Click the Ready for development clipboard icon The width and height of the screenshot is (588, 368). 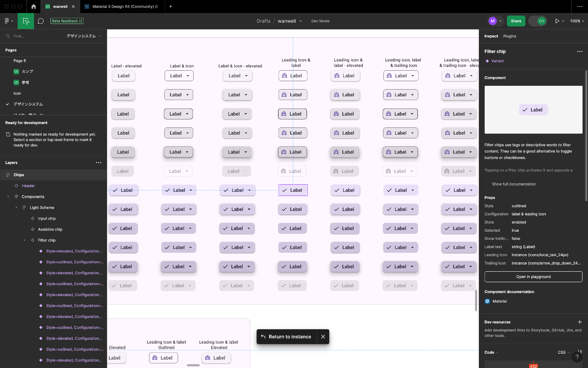point(8,135)
